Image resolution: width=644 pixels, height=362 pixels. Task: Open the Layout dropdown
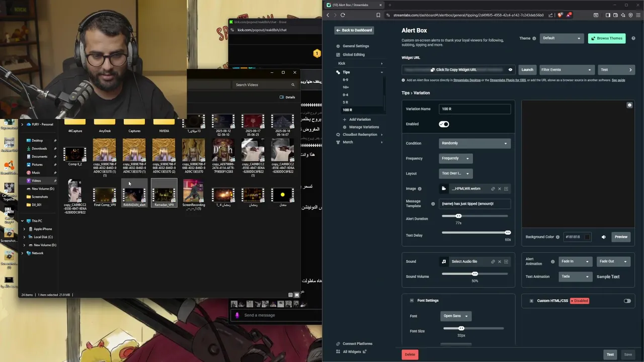[x=455, y=173]
